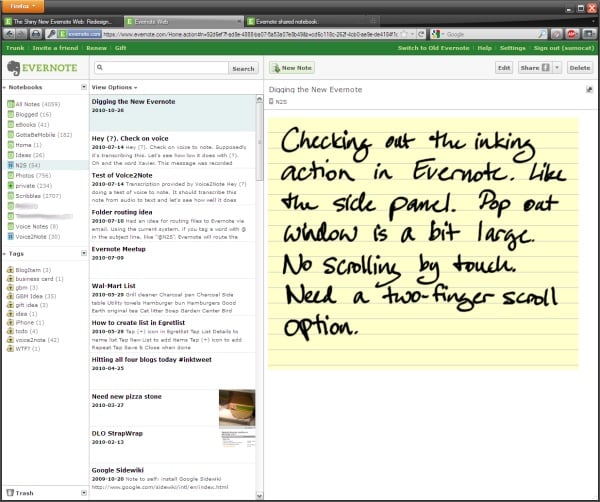Open Help from the green bar
This screenshot has height=502, width=600.
(484, 48)
